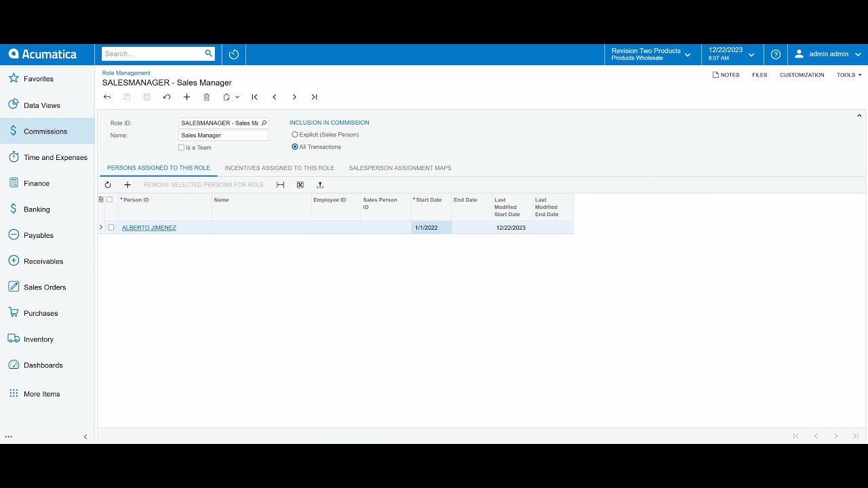Select All Transactions radio button

[295, 146]
